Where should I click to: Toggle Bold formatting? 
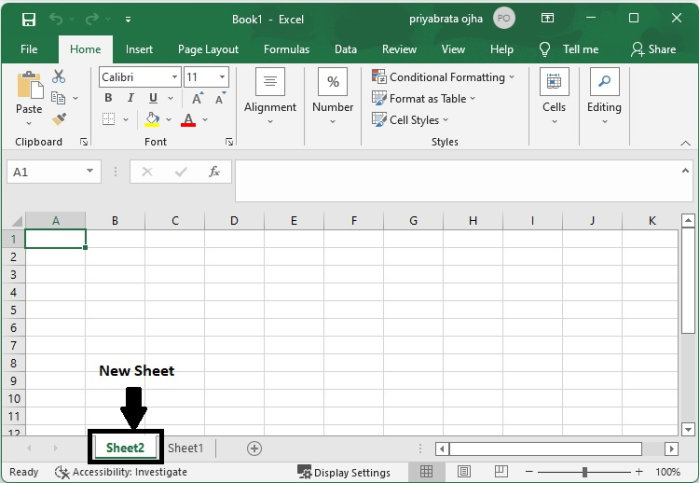[109, 98]
